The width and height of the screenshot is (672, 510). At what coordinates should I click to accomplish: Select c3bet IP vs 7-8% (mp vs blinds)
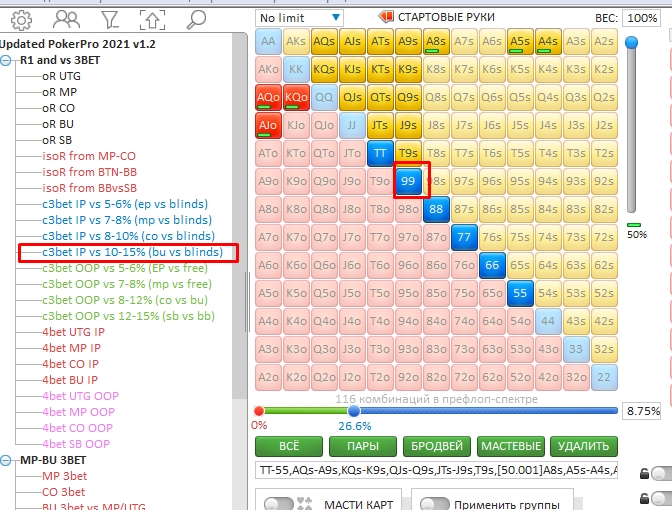coord(127,220)
